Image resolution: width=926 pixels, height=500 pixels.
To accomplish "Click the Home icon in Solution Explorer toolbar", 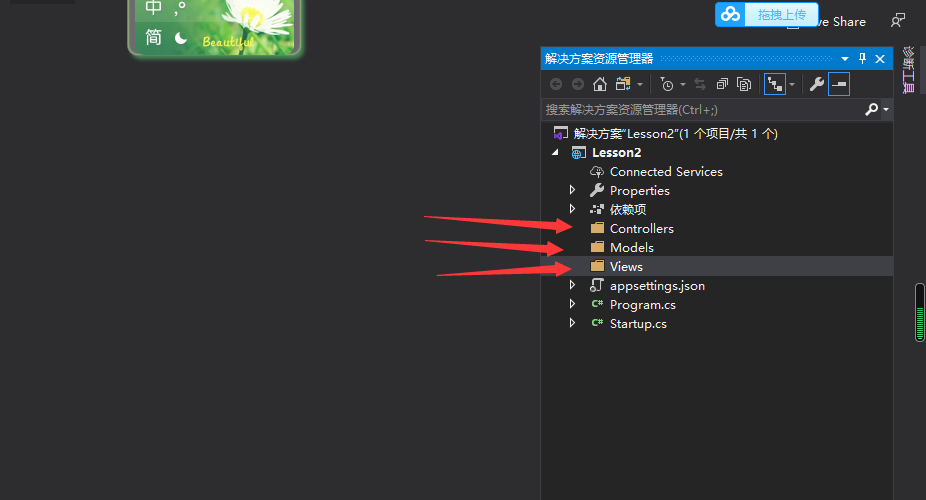I will coord(600,84).
